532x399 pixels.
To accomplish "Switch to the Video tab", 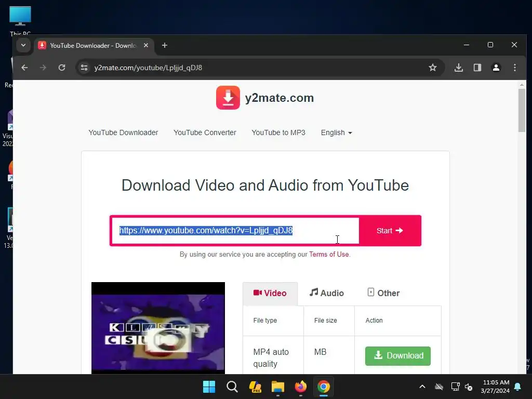I will 270,293.
